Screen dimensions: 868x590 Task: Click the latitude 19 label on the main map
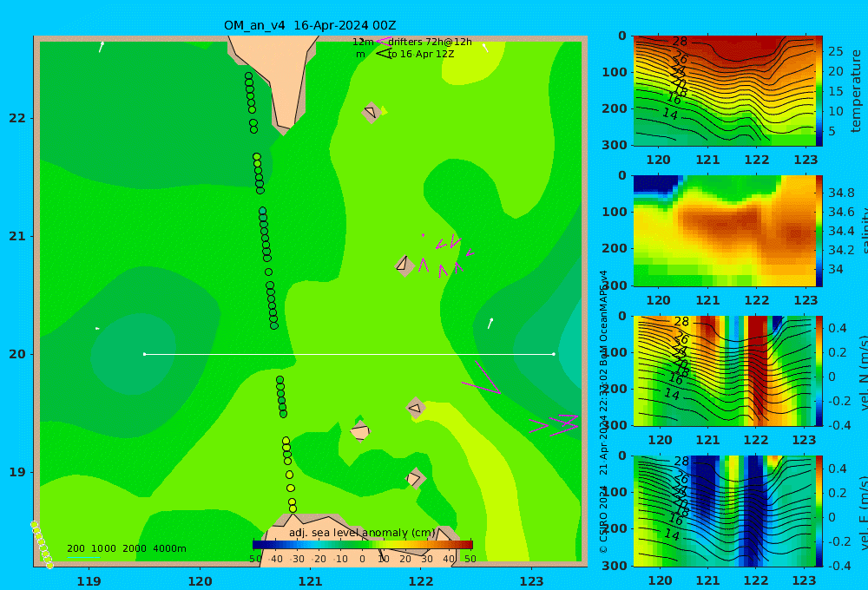tap(17, 472)
